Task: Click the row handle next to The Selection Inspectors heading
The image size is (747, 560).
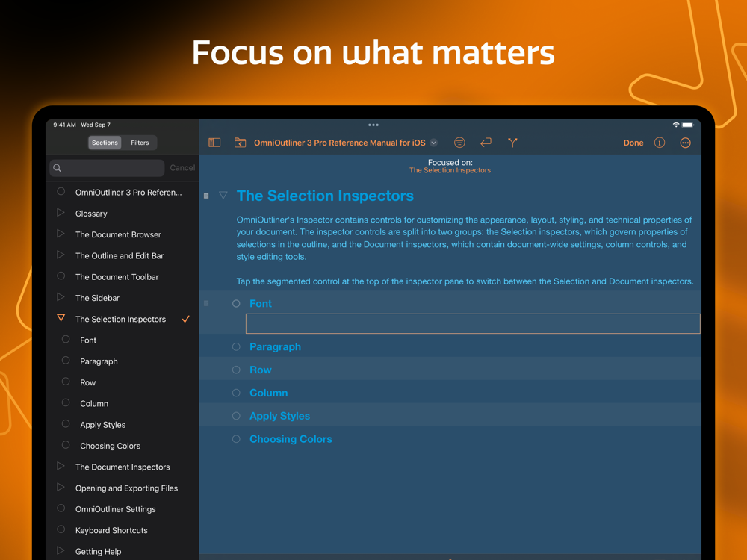Action: (206, 196)
